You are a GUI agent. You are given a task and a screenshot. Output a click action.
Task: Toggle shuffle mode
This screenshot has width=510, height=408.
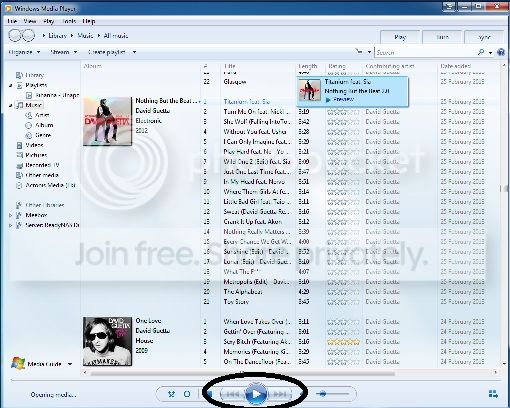(x=171, y=394)
